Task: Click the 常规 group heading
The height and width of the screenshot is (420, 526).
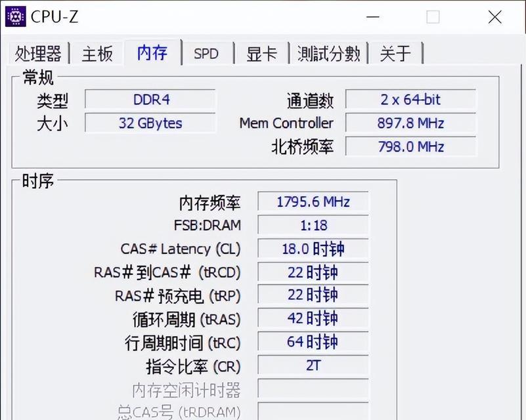Action: click(38, 77)
